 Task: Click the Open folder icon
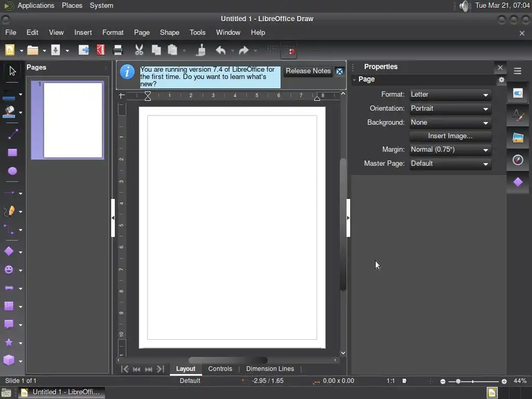33,50
